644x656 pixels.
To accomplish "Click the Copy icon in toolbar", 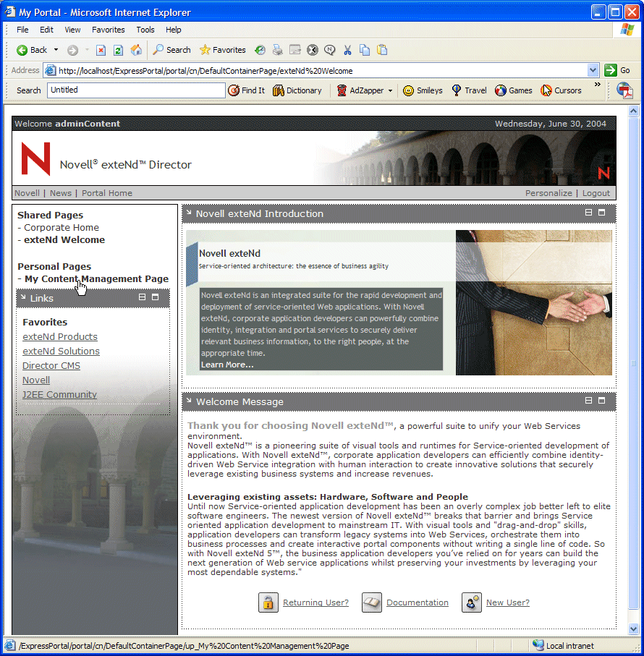I will pos(365,50).
